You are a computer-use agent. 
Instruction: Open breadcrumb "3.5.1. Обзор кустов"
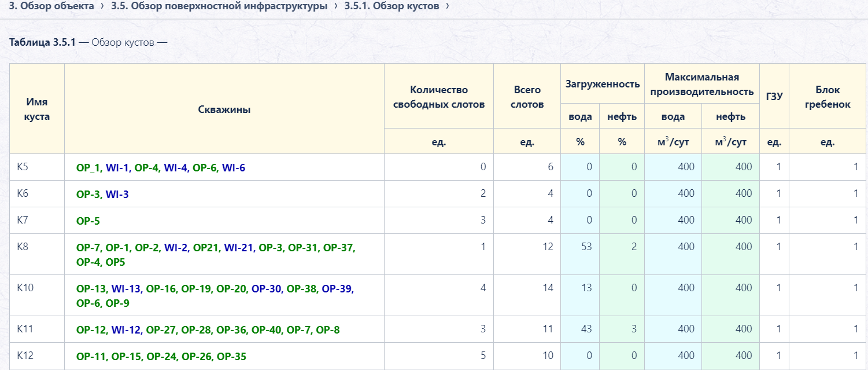(x=391, y=6)
